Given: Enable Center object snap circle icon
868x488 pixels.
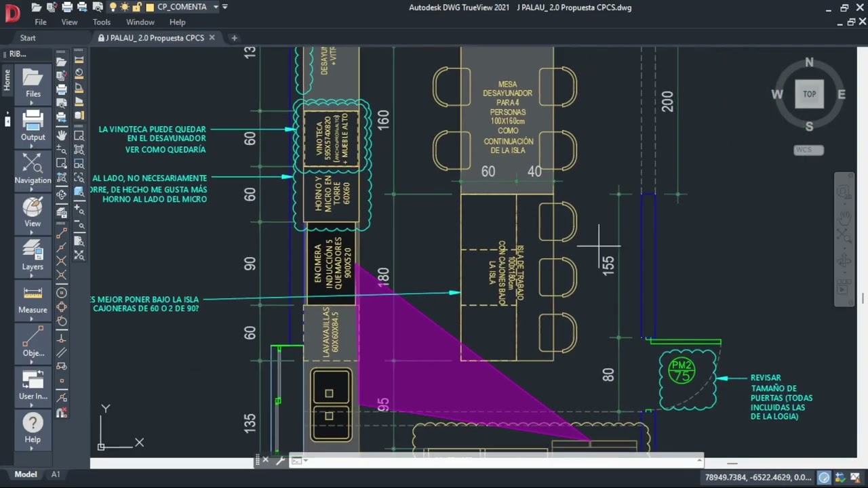Looking at the screenshot, I should pyautogui.click(x=62, y=292).
